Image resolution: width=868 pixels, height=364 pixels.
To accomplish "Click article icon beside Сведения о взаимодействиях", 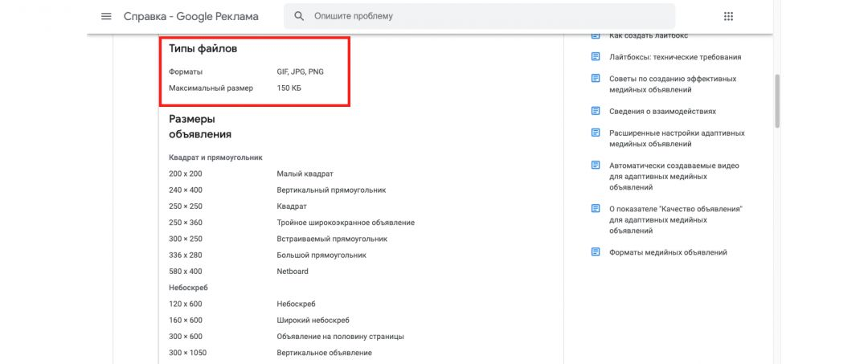I will click(x=596, y=111).
